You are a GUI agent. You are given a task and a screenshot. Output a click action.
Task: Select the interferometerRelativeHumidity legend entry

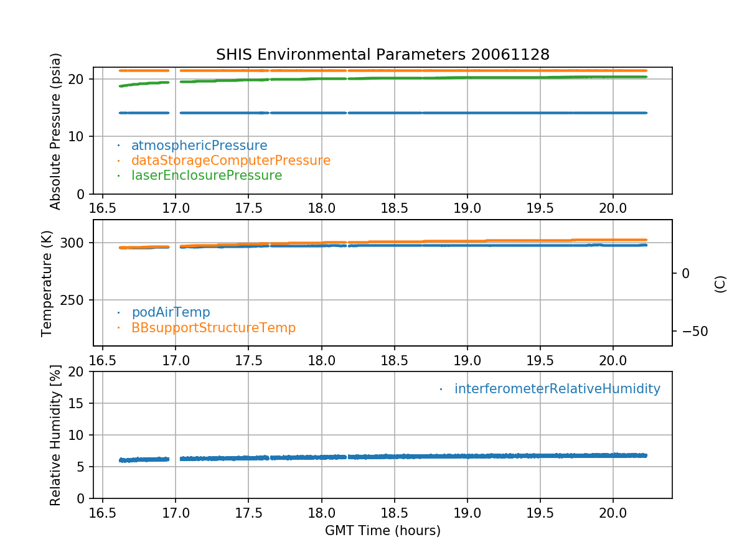pyautogui.click(x=557, y=389)
